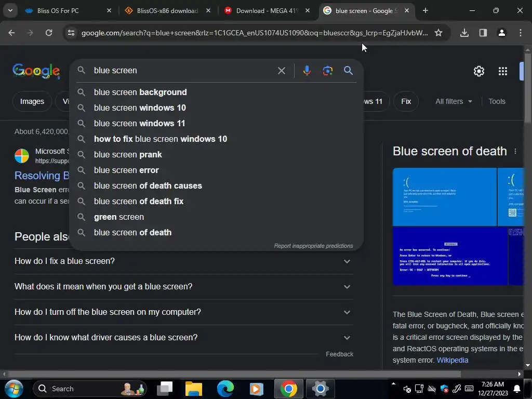Click the address bar URL field
532x399 pixels.
(x=255, y=33)
